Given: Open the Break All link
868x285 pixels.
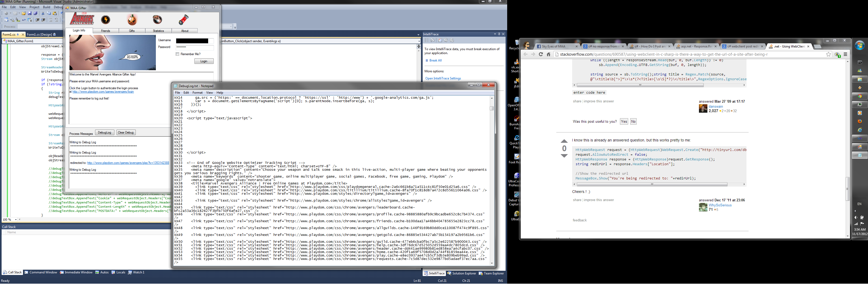Looking at the screenshot, I should click(x=435, y=61).
